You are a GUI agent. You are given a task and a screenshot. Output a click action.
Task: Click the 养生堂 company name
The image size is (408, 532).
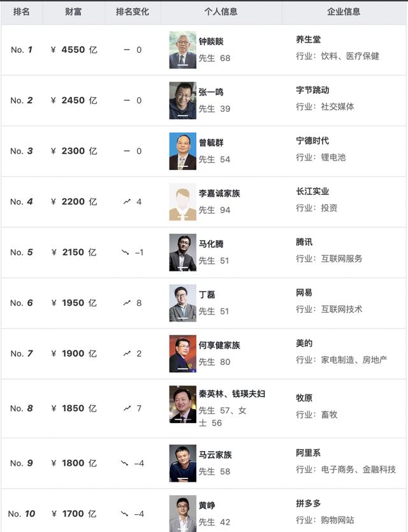tap(309, 40)
